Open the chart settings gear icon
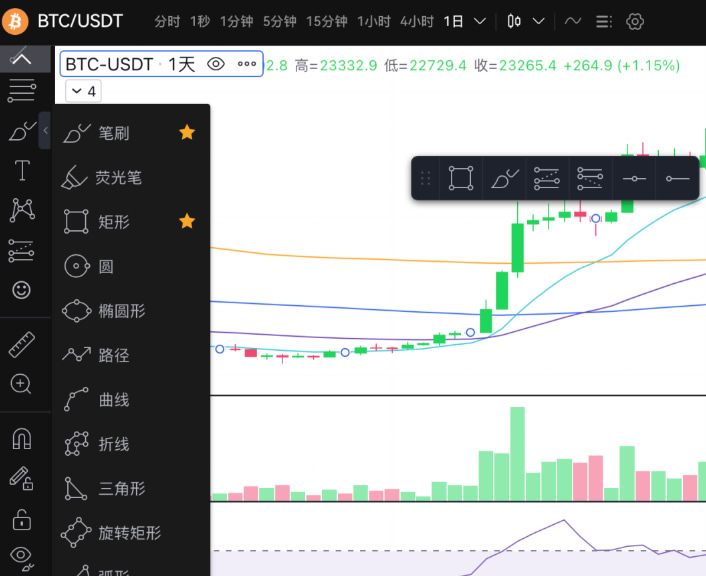Screen dimensions: 706x576 (635, 21)
